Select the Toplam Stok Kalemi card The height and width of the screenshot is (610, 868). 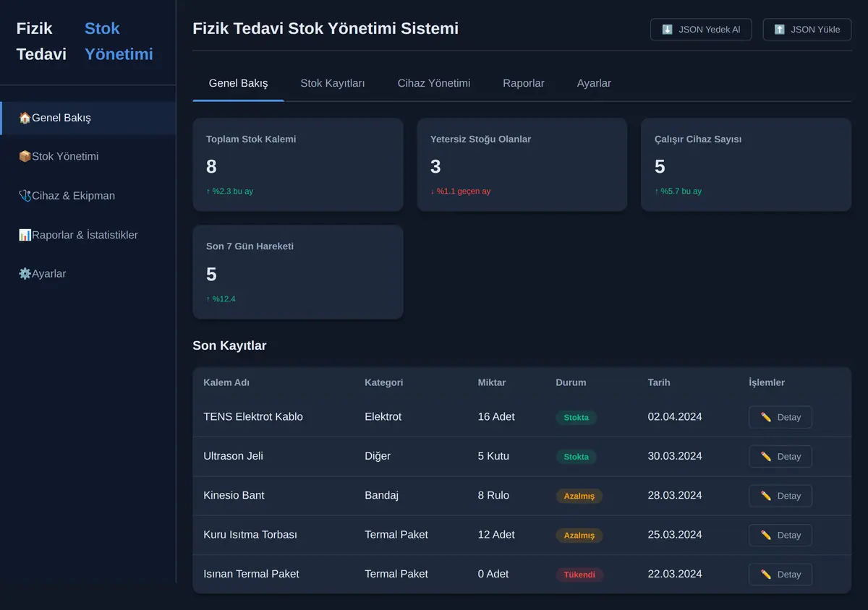(298, 165)
